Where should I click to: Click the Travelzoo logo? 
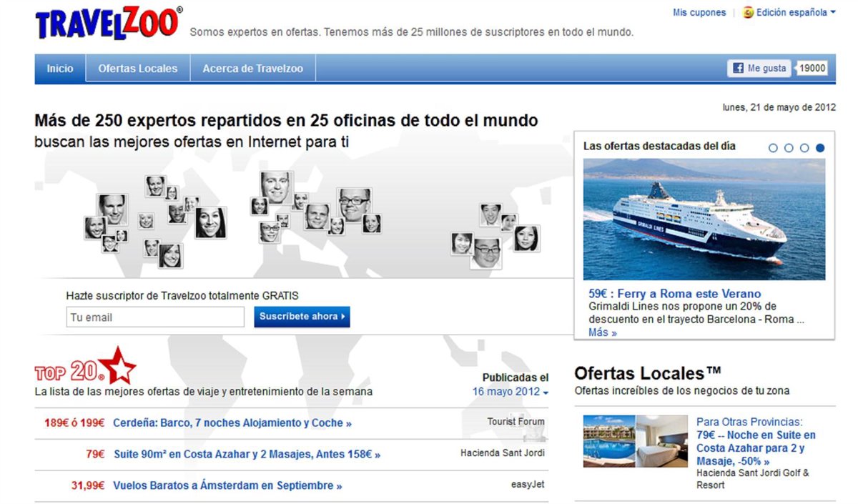(108, 23)
